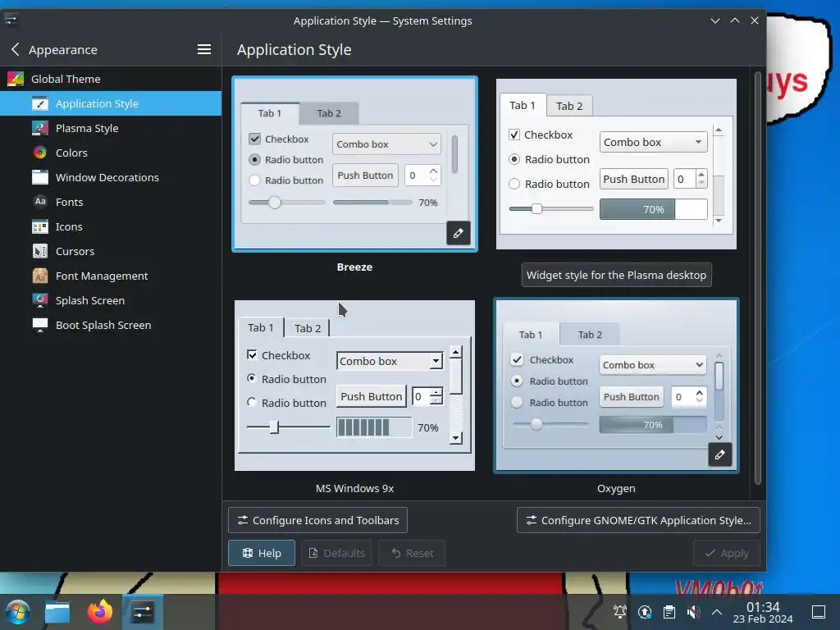
Task: Open the Global Theme icon in sidebar
Action: point(15,79)
